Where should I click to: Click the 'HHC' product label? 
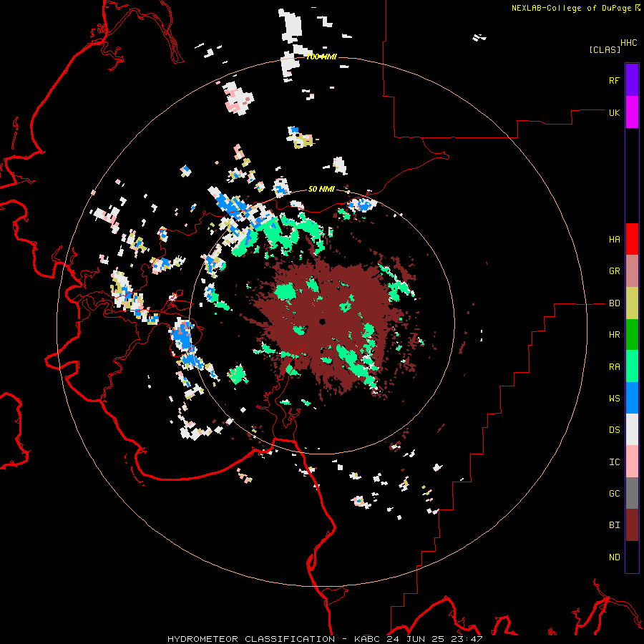tap(628, 43)
